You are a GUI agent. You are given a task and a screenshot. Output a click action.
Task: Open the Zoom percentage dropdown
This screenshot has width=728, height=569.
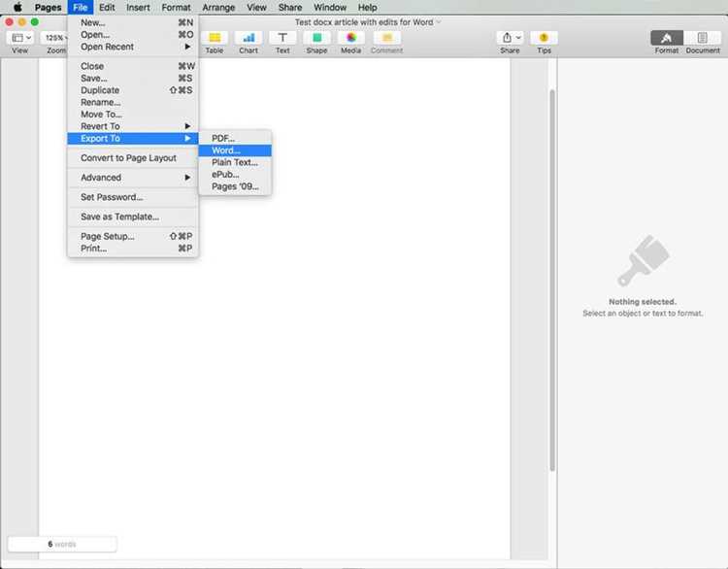click(x=55, y=38)
